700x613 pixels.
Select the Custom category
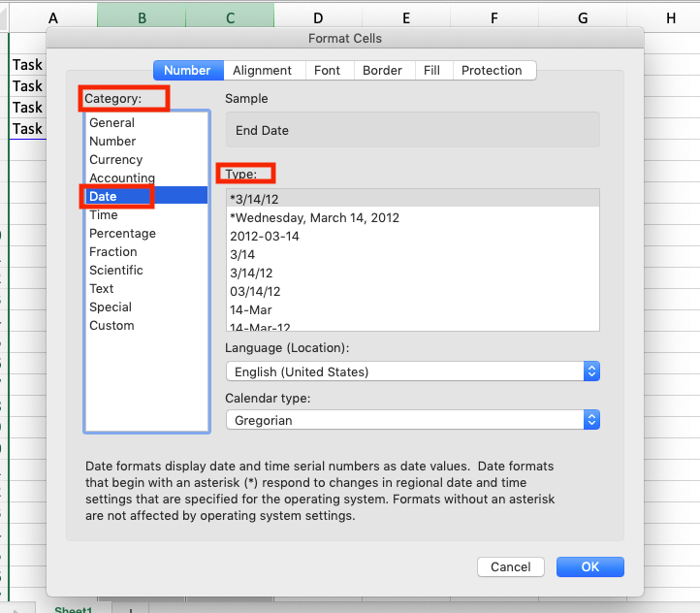pyautogui.click(x=146, y=325)
